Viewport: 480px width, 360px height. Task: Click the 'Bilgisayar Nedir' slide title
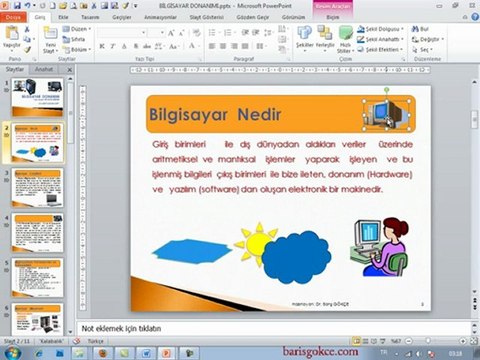coord(215,115)
